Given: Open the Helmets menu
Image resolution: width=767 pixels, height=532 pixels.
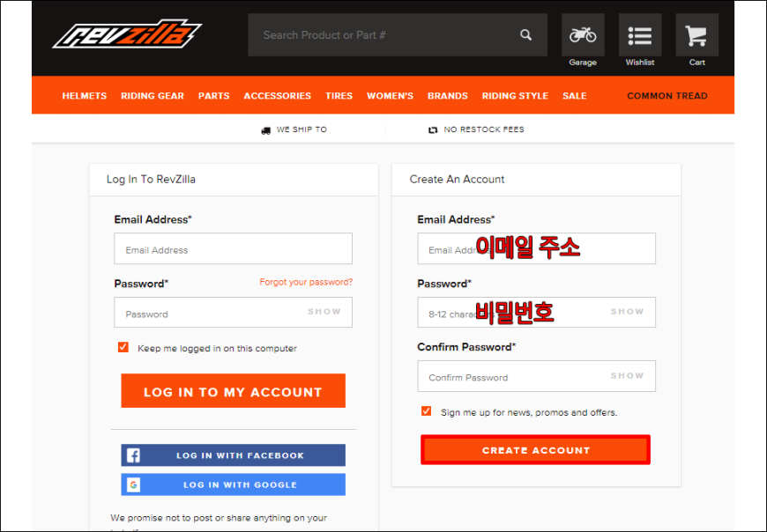Looking at the screenshot, I should tap(84, 96).
